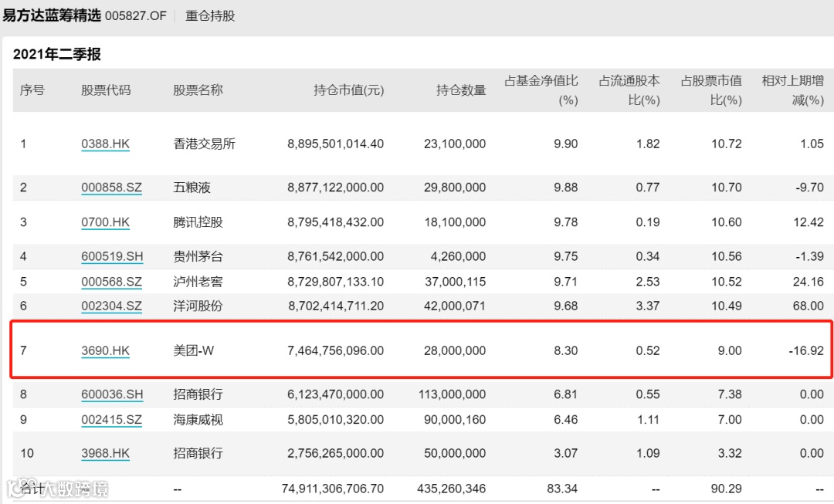Open stock code link 002304.SZ
This screenshot has width=834, height=504.
click(x=112, y=306)
